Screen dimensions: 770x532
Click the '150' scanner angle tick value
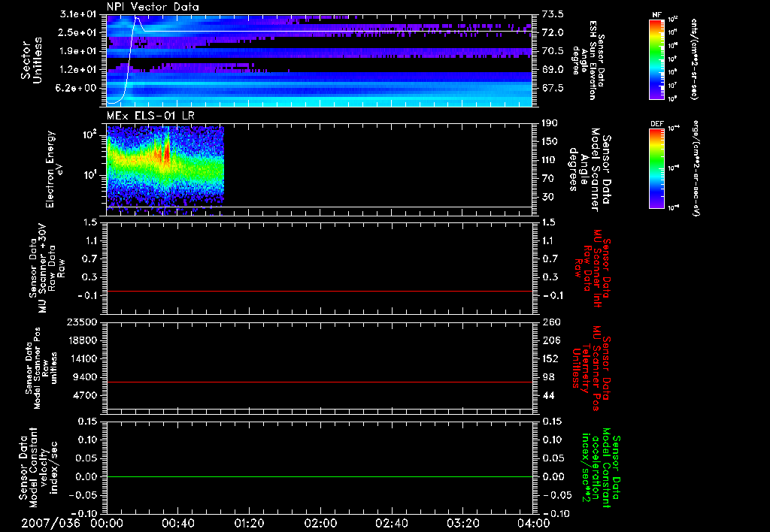550,141
